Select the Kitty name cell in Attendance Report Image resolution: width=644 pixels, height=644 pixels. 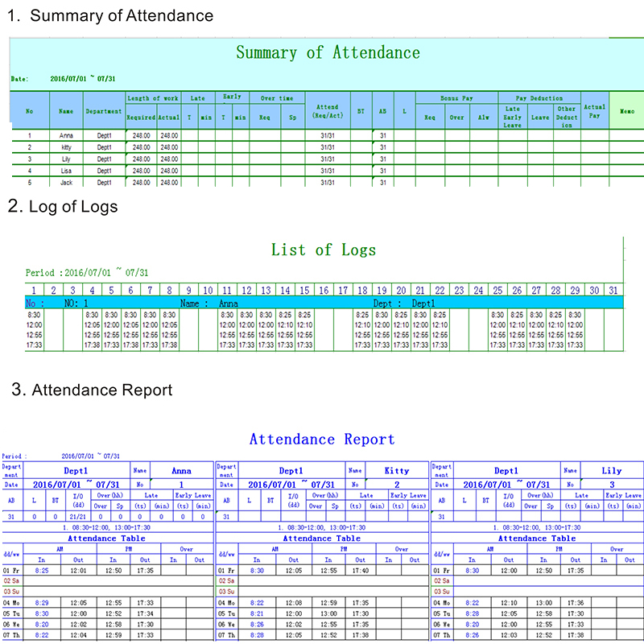point(397,470)
